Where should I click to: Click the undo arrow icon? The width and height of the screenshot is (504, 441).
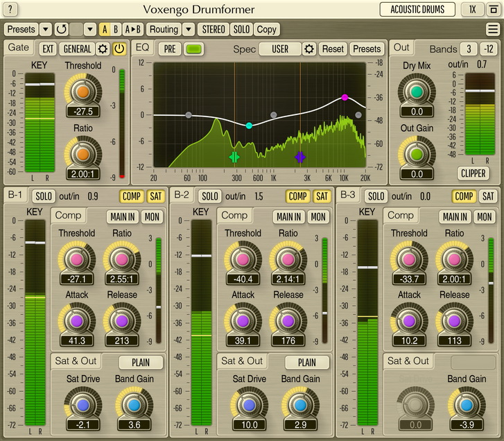tap(61, 29)
